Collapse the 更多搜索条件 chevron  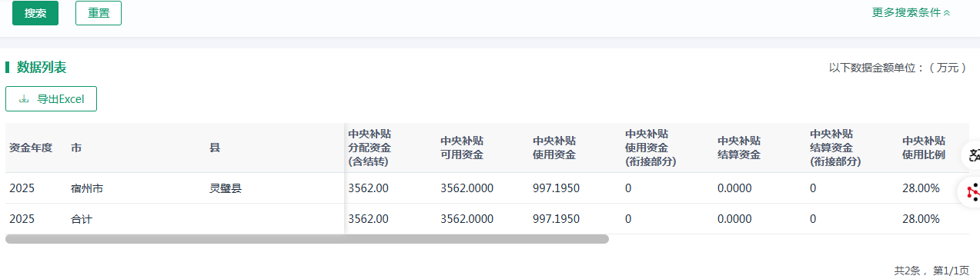point(946,12)
